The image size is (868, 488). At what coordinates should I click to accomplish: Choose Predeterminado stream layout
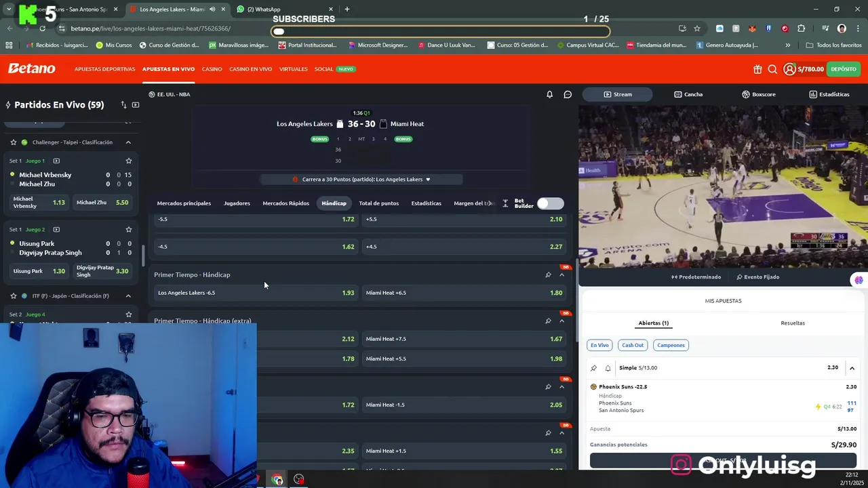click(696, 277)
